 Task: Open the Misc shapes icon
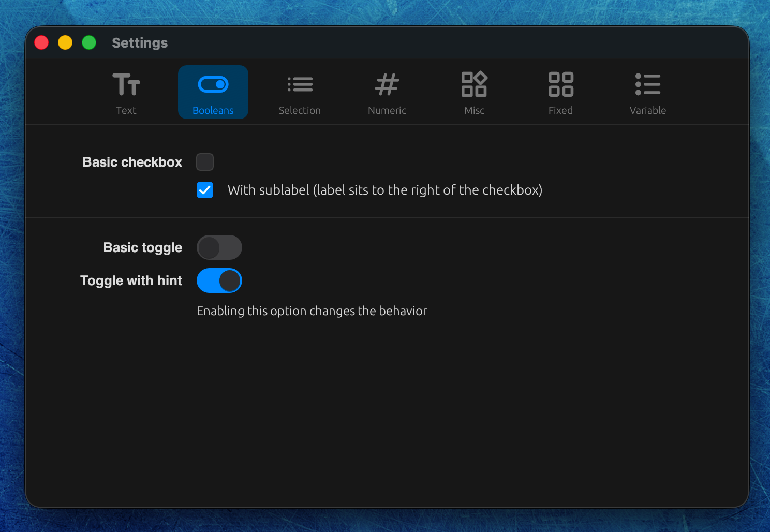point(474,84)
